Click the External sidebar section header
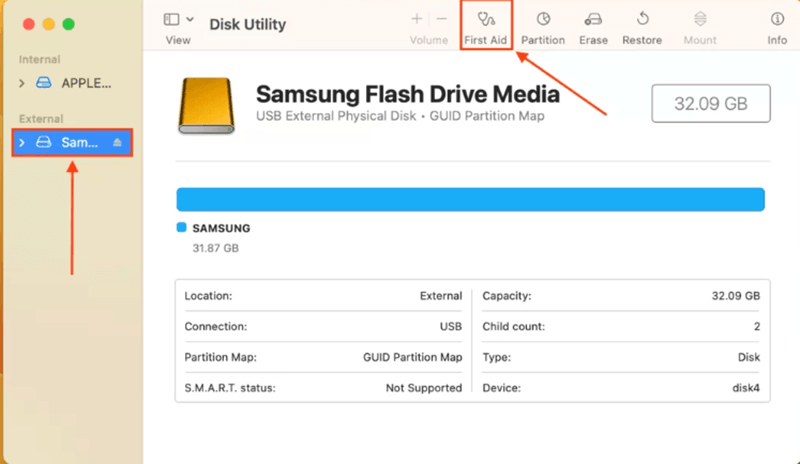 [41, 119]
